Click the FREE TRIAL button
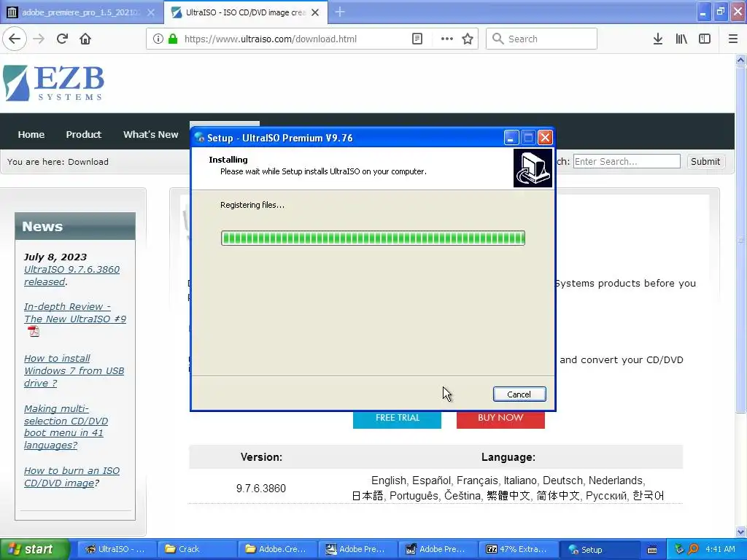Screen dimensions: 747x560 point(397,419)
